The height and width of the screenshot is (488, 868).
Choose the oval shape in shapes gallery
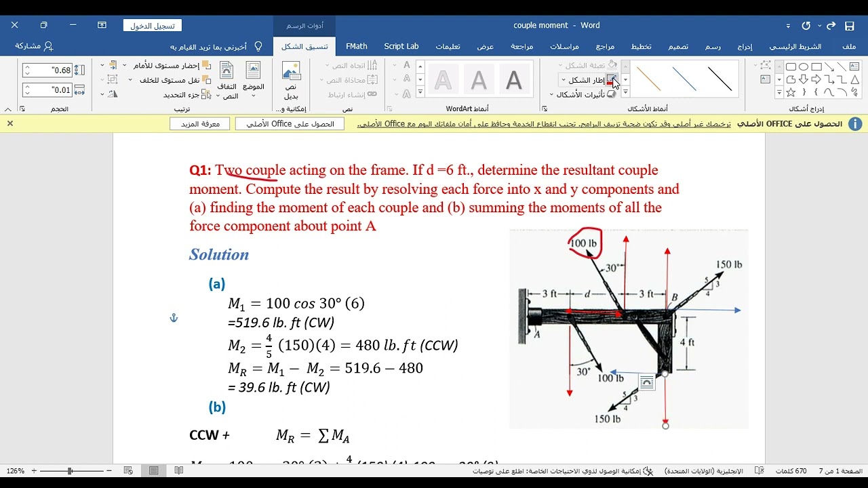pyautogui.click(x=804, y=66)
